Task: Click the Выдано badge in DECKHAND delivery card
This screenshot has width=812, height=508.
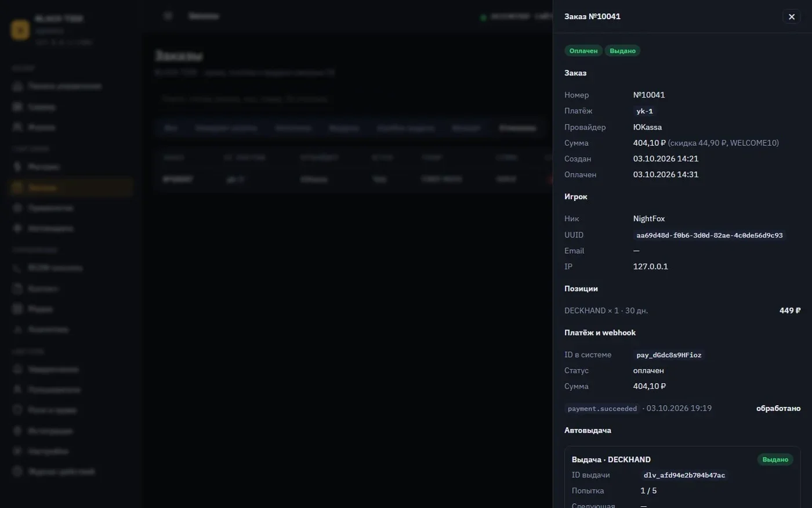Action: click(775, 460)
